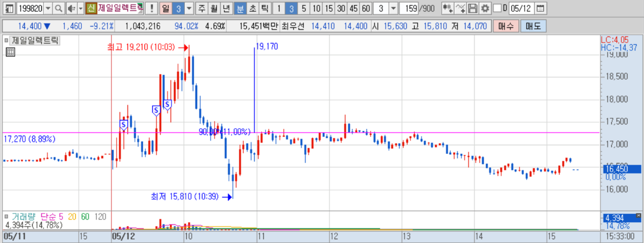The height and width of the screenshot is (243, 644).
Task: Click the stock name 제일일렉트릭 in toolbar
Action: coord(121,8)
